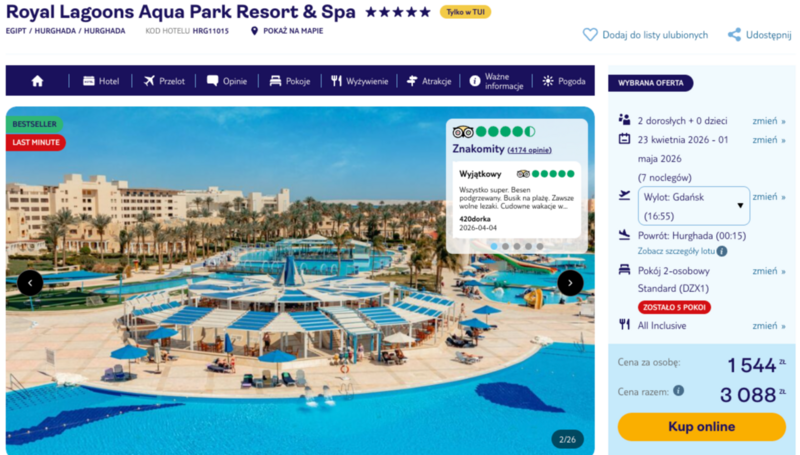Select the last review carousel dot
800x455 pixels.
click(x=540, y=246)
